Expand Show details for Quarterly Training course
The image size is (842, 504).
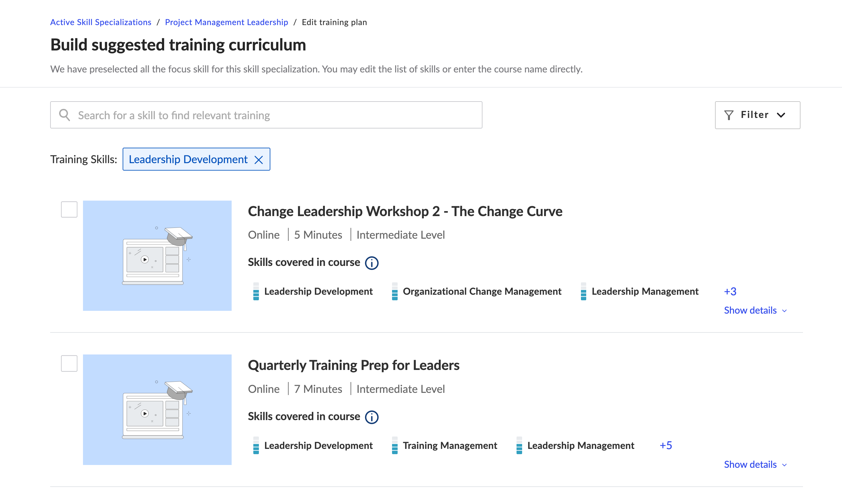click(755, 465)
